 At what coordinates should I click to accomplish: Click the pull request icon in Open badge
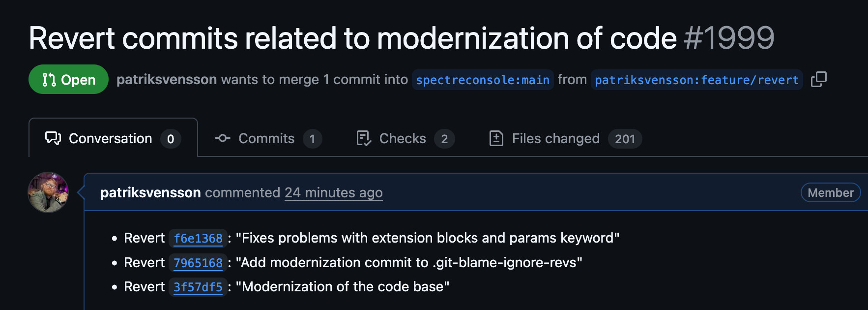click(x=49, y=80)
